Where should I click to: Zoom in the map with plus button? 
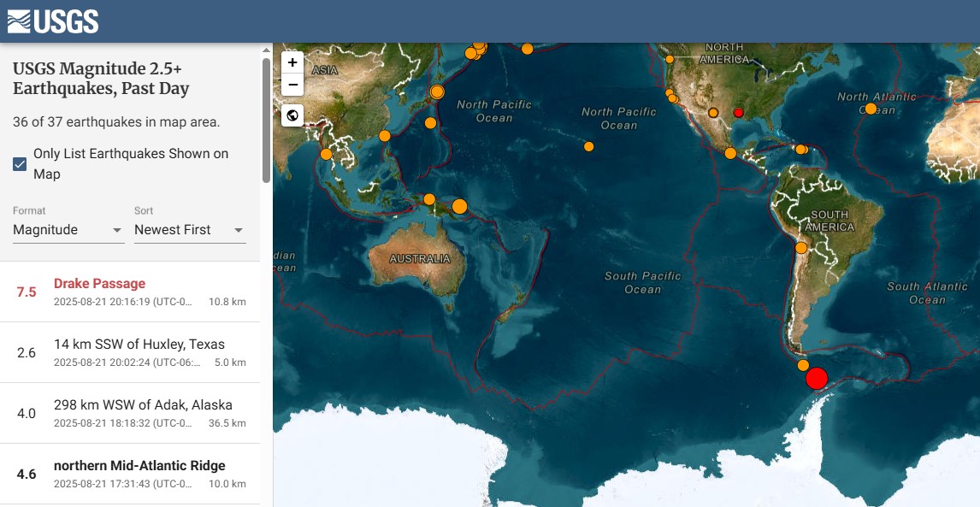pyautogui.click(x=292, y=62)
